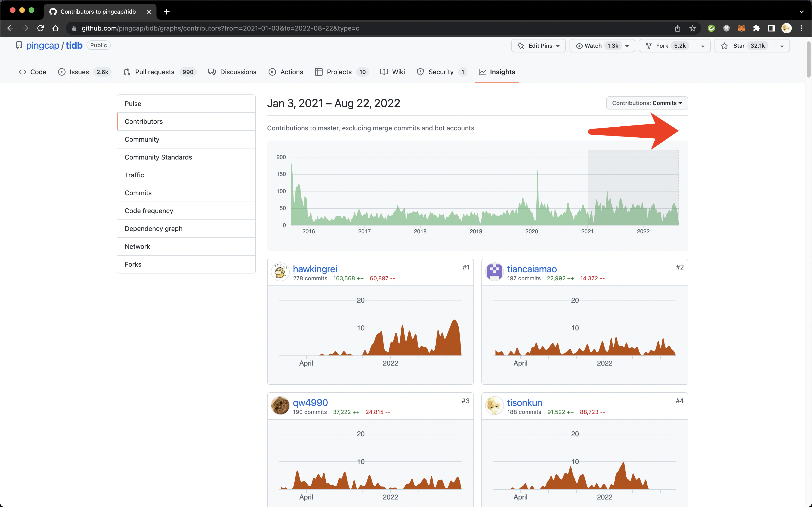
Task: Open Traffic in the sidebar
Action: [186, 175]
